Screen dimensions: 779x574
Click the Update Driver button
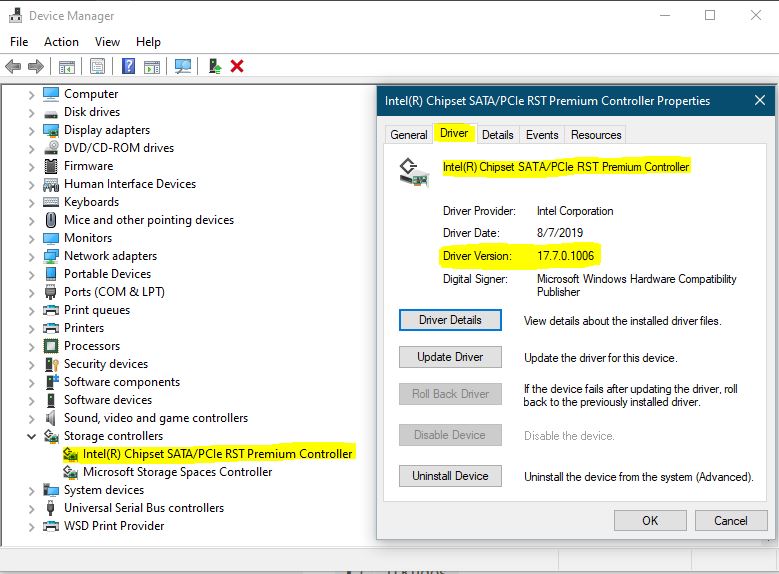pos(450,357)
